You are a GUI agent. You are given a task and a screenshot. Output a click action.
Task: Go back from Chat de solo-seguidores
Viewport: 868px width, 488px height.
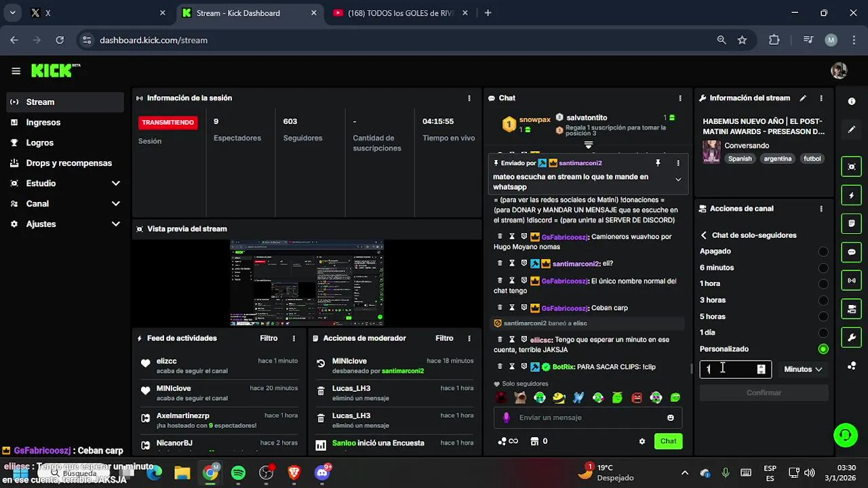coord(704,235)
